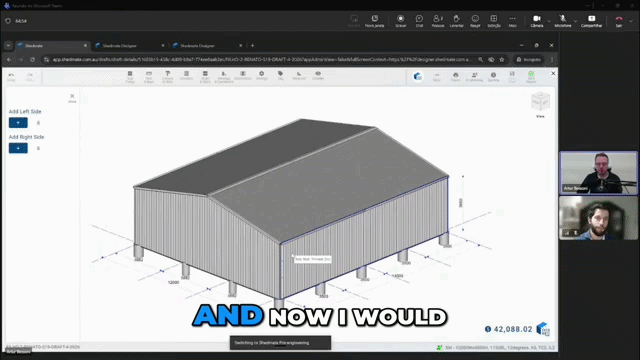Viewport: 640px width, 360px height.
Task: Open the View cube orientation widget
Action: [540, 101]
